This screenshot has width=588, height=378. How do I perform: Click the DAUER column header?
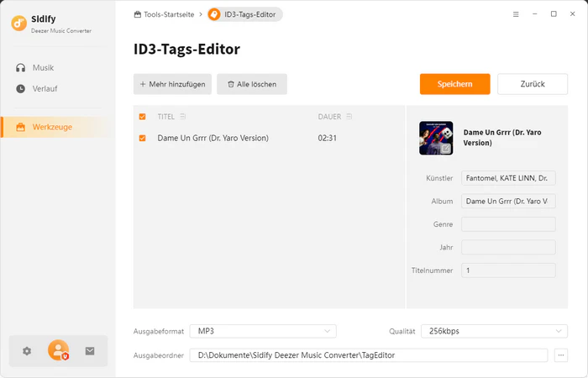(329, 117)
